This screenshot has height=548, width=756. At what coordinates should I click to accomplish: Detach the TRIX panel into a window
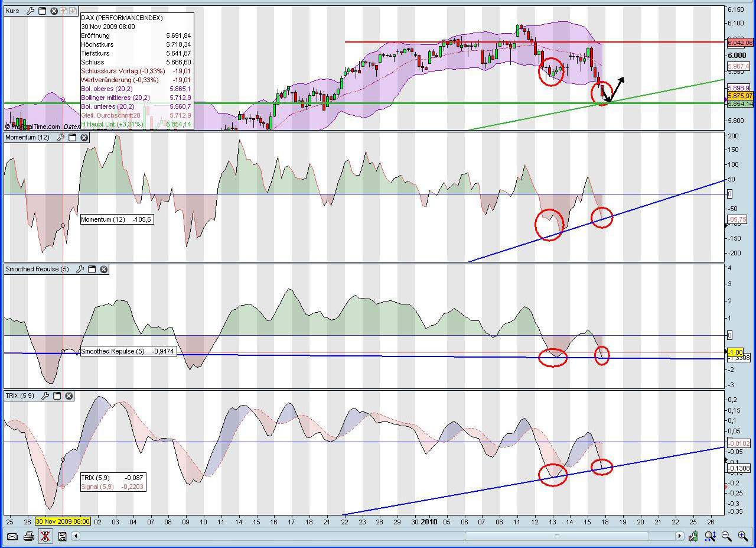(x=57, y=396)
